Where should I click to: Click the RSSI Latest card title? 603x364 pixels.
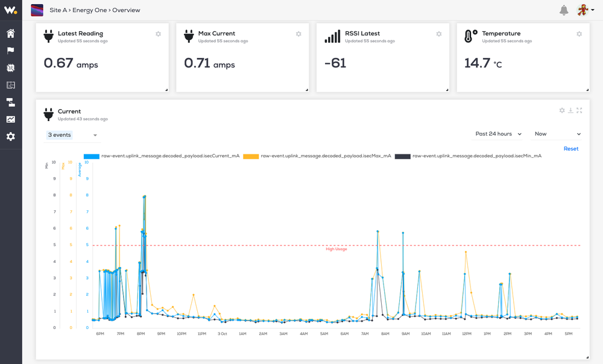coord(362,33)
